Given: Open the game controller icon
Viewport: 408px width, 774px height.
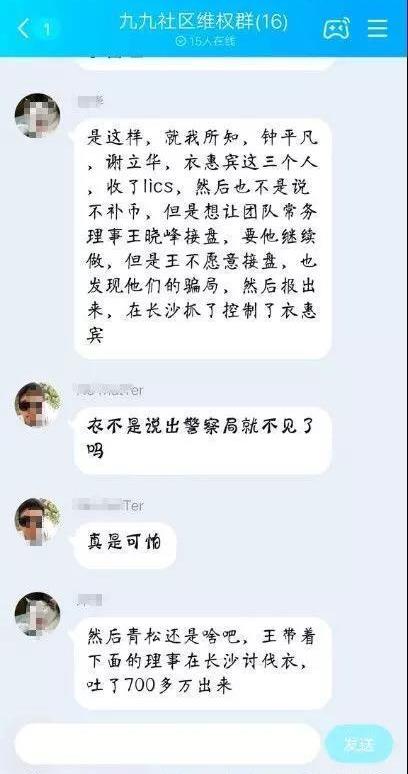Looking at the screenshot, I should pyautogui.click(x=336, y=28).
